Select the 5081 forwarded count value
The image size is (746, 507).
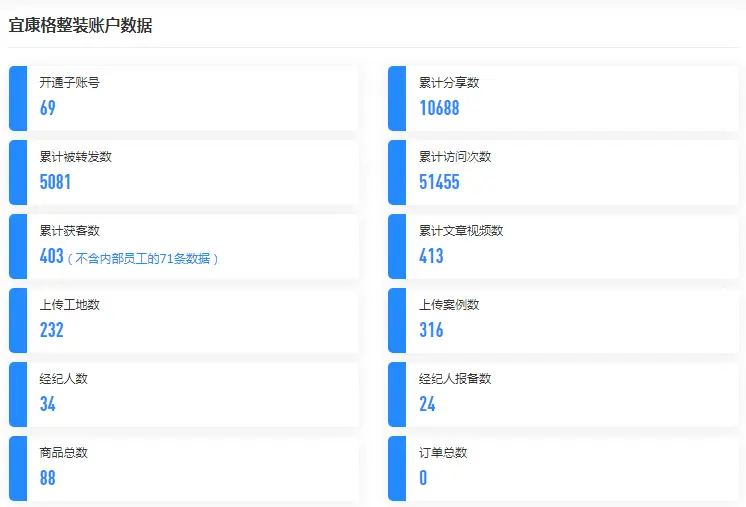55,182
